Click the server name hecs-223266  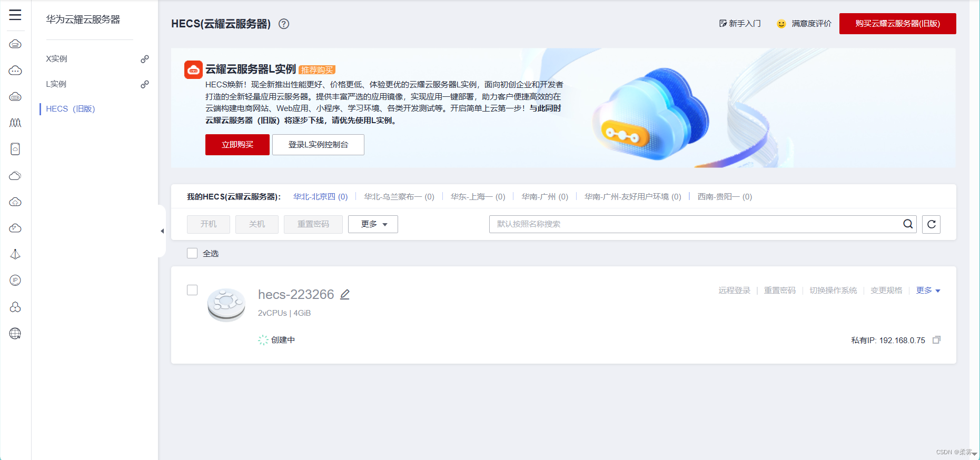pyautogui.click(x=296, y=294)
